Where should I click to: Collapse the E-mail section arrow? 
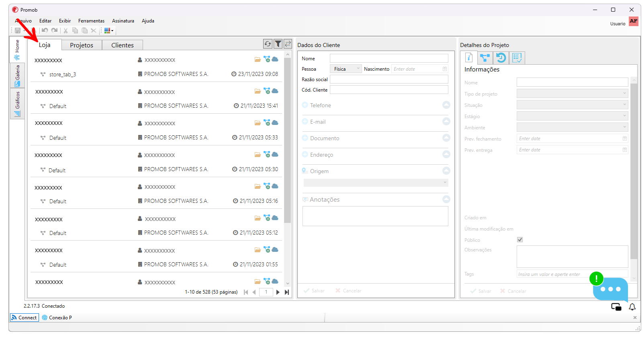coord(446,121)
